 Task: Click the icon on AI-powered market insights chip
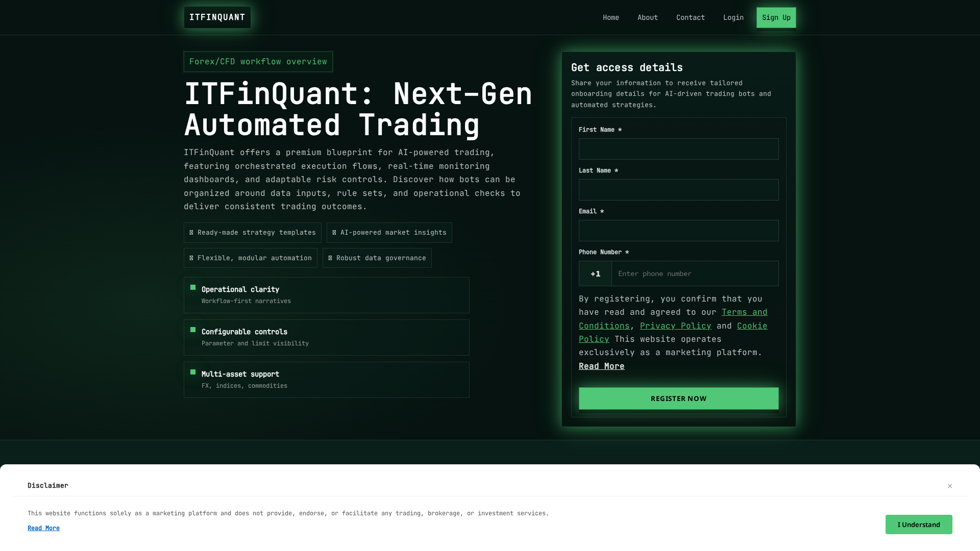point(334,232)
